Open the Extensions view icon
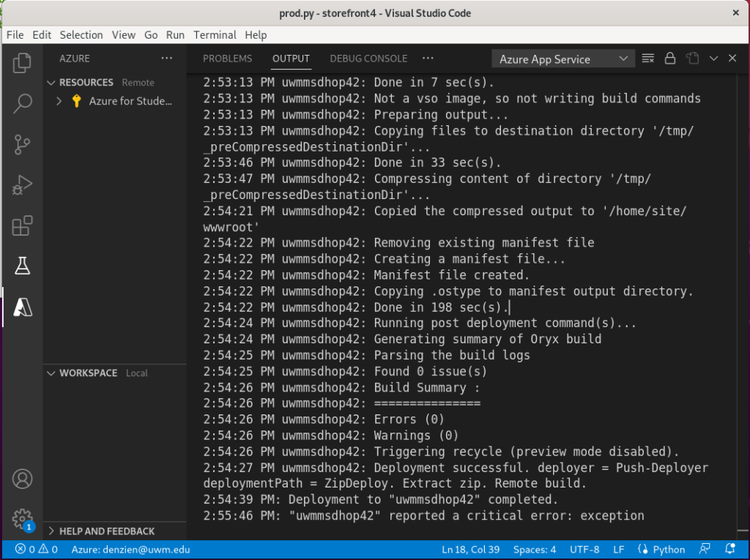The height and width of the screenshot is (560, 750). click(22, 225)
